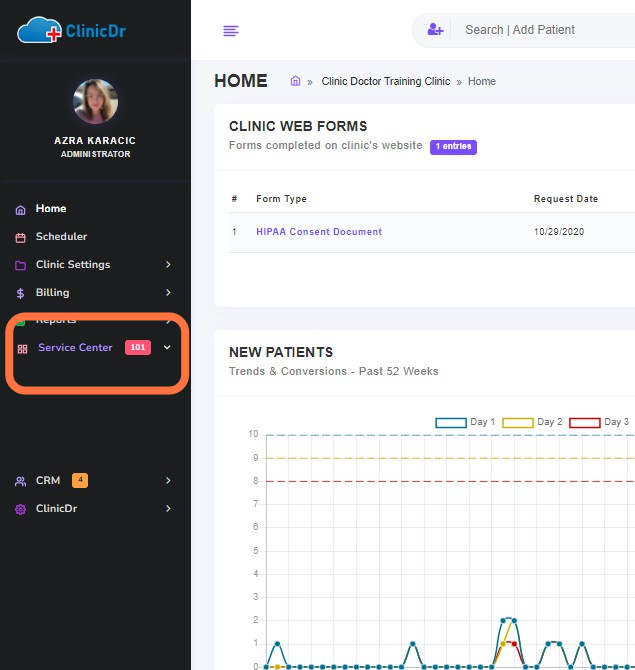The image size is (635, 670).
Task: Expand the Clinic Settings chevron
Action: 168,264
